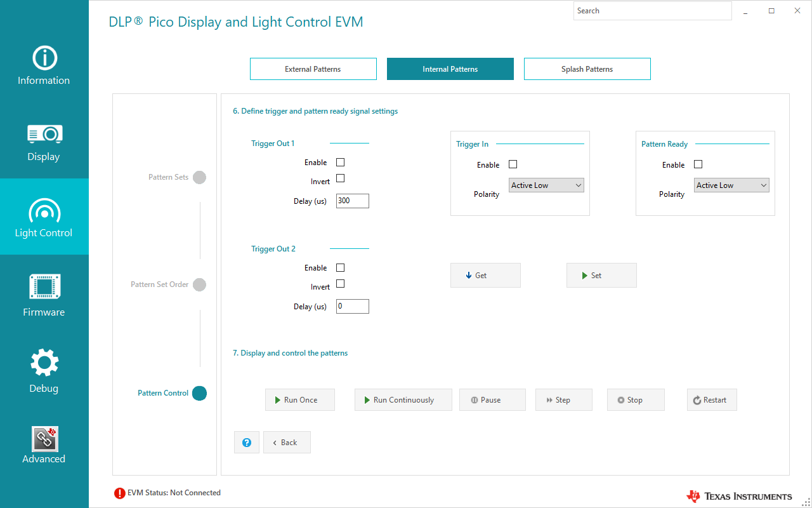Open the Display projector icon
812x508 pixels.
pyautogui.click(x=44, y=134)
